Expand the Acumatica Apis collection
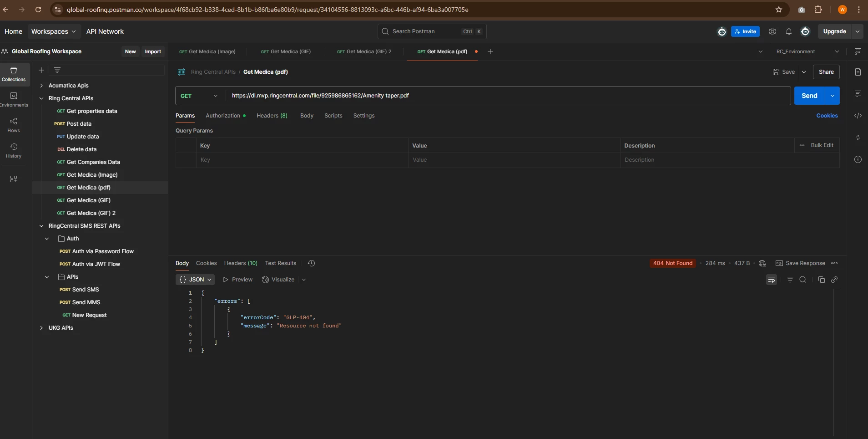Screen dimensions: 868x439 41,86
